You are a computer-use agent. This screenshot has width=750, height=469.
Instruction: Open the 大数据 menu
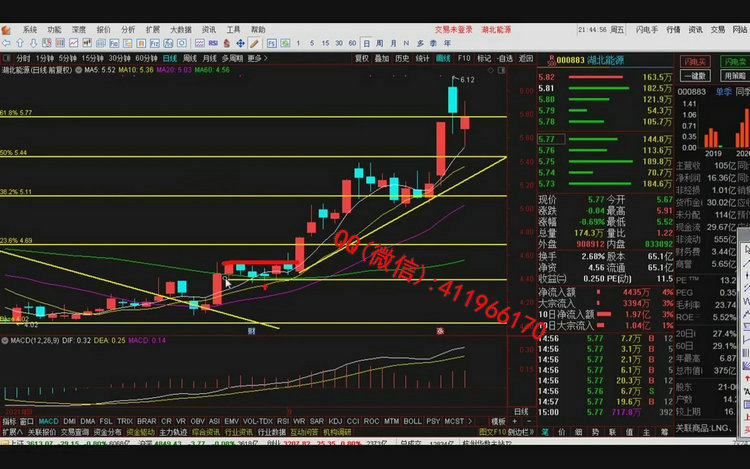point(181,30)
